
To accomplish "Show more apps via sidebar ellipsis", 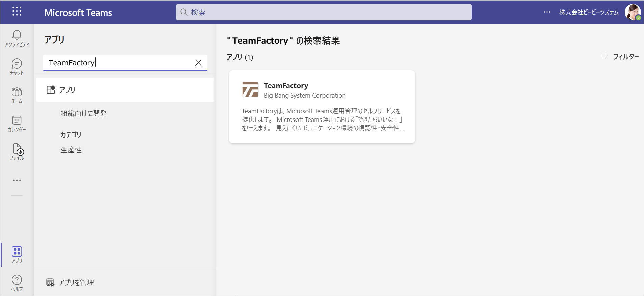I will [17, 180].
